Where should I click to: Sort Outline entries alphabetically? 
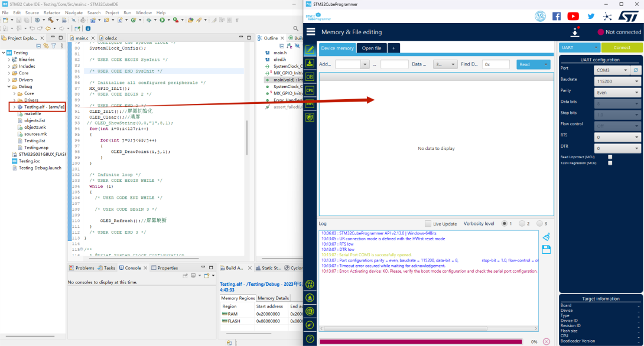tap(290, 46)
